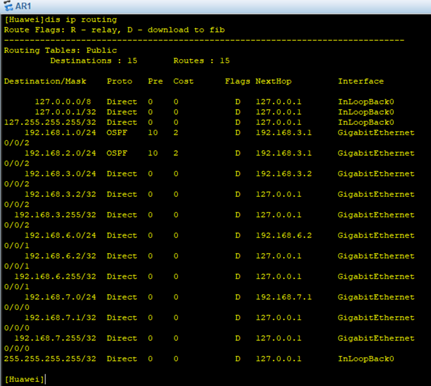Click the AR1 title text
The image size is (431, 386).
coord(23,6)
